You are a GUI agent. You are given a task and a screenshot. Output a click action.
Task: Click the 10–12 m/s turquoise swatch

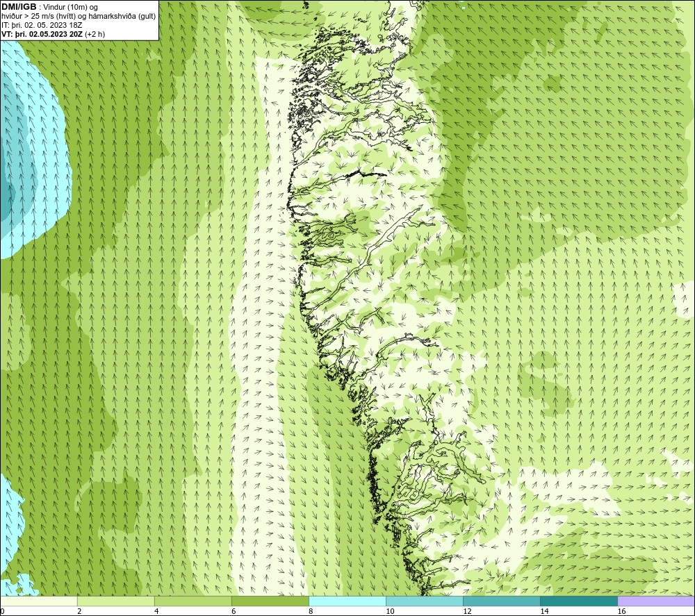[425, 601]
